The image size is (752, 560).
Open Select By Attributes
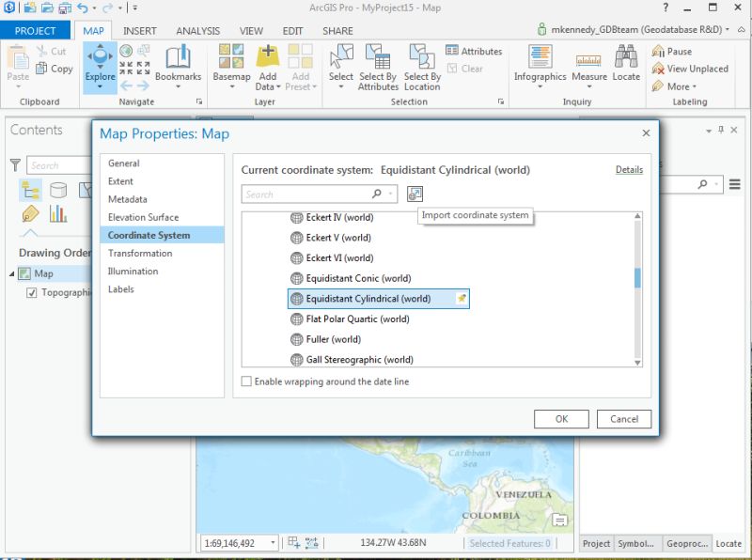[x=378, y=67]
